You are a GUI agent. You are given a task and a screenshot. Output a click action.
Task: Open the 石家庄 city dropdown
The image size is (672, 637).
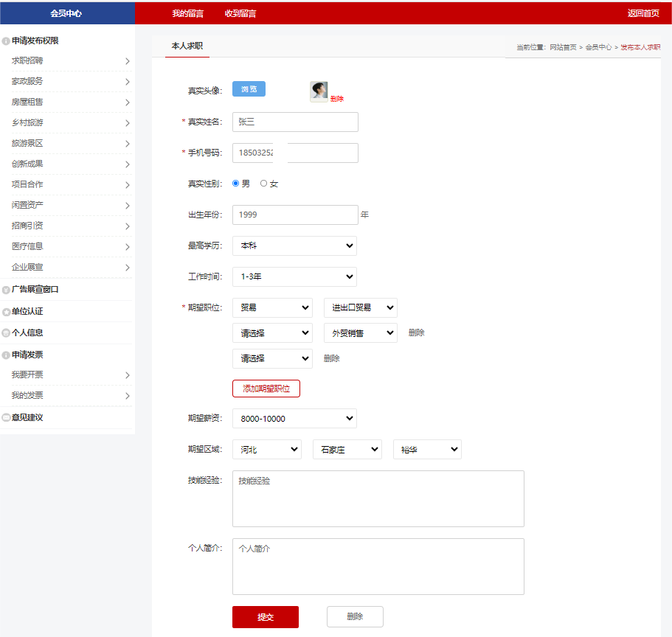pos(347,450)
